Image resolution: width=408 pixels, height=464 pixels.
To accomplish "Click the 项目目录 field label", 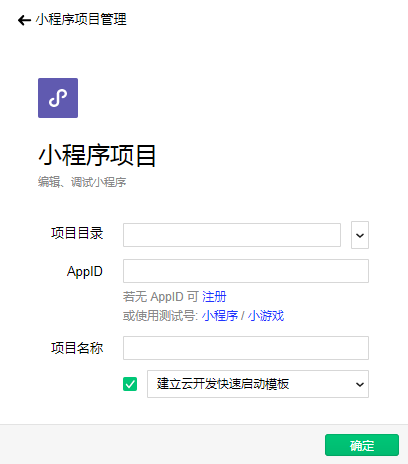I will point(77,233).
